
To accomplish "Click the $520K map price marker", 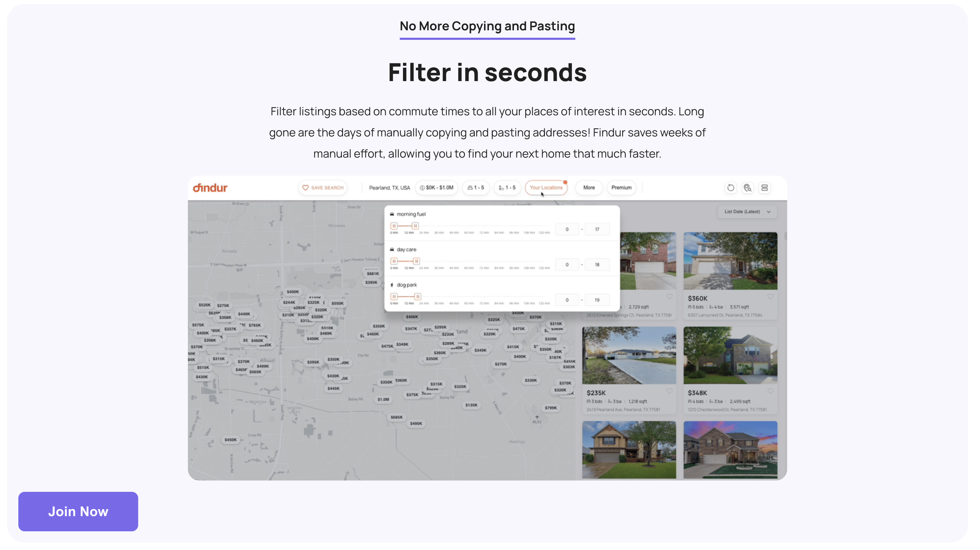I will (204, 305).
